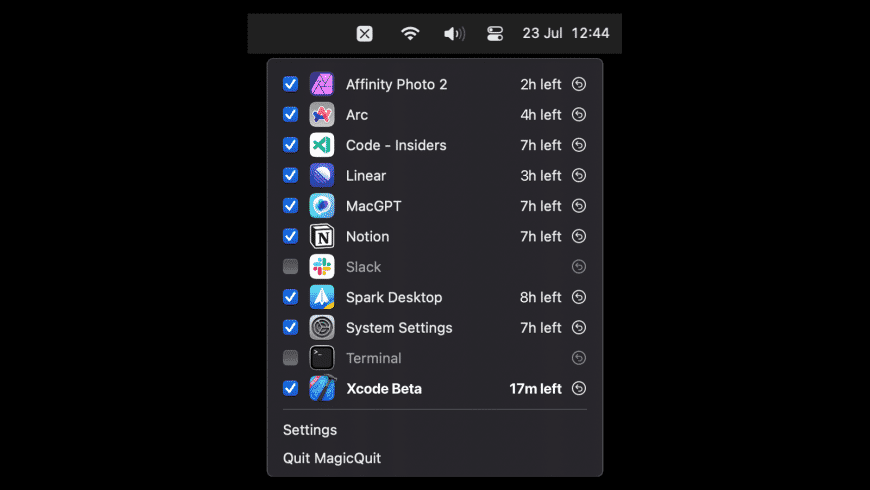Click the Linear app name
The image size is (870, 490).
click(366, 175)
